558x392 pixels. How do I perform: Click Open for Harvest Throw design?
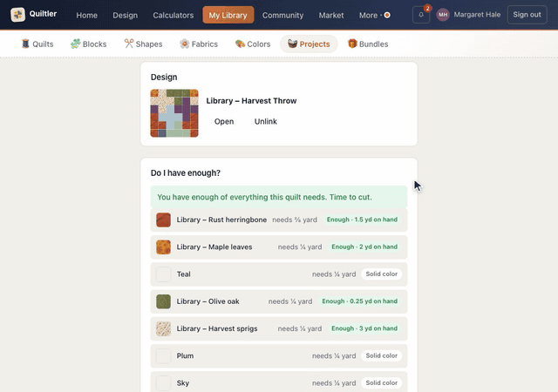(x=224, y=121)
